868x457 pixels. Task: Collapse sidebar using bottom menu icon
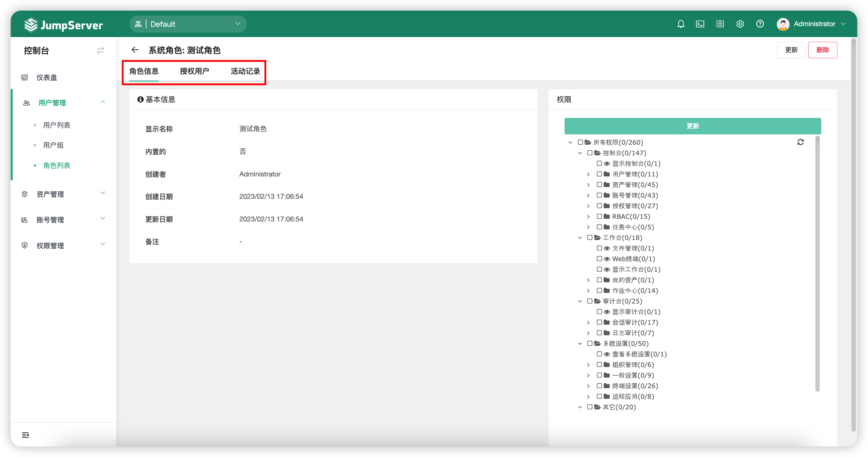pyautogui.click(x=25, y=435)
